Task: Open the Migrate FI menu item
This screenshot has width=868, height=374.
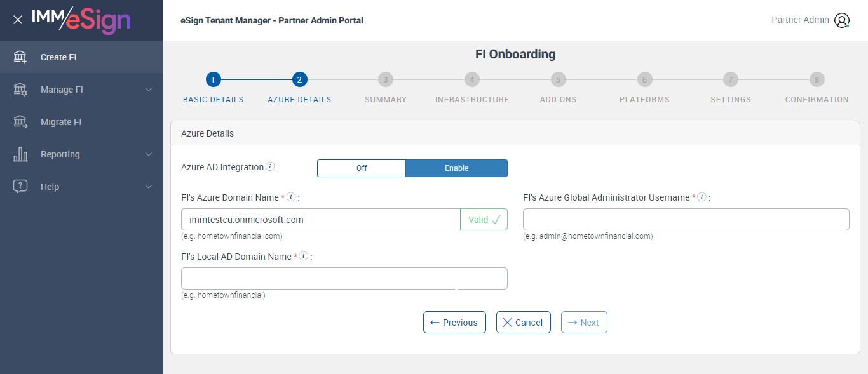Action: coord(61,122)
